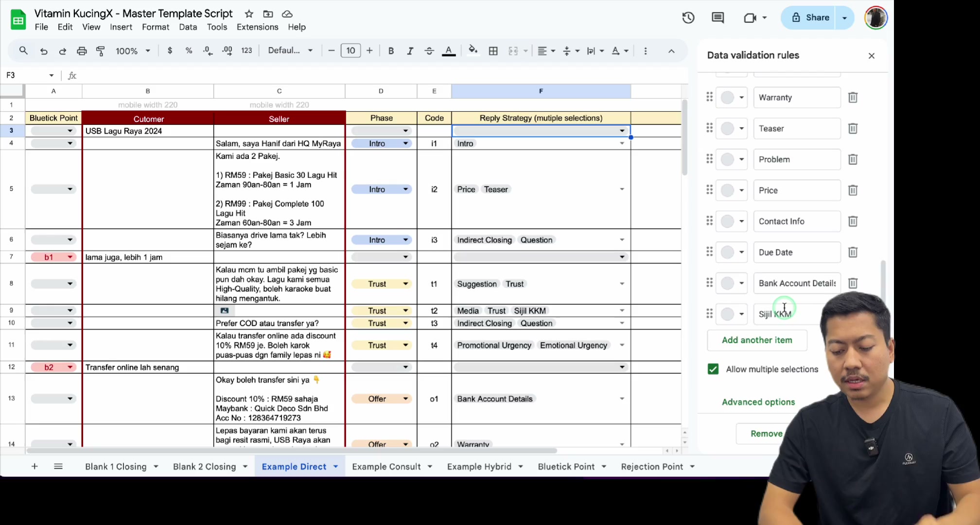
Task: Open font family Default dropdown
Action: 290,51
